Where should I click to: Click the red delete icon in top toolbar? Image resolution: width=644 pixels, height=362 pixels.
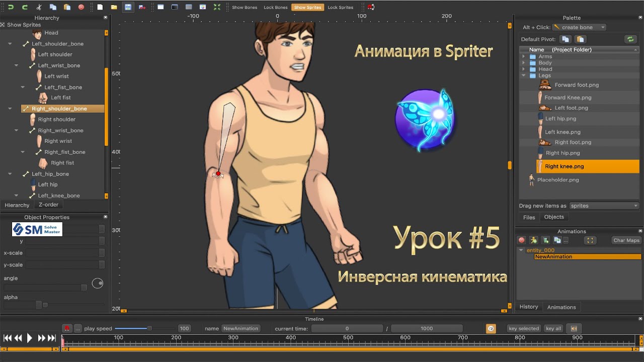(x=82, y=7)
